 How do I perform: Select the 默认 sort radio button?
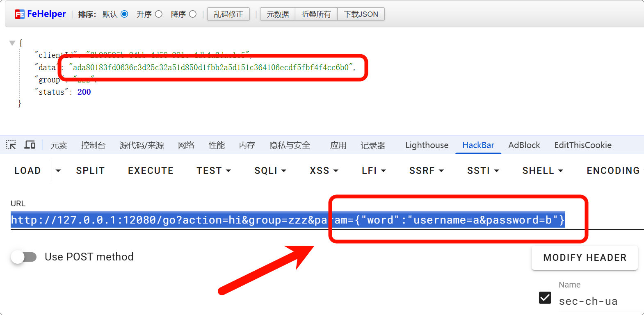[x=124, y=14]
